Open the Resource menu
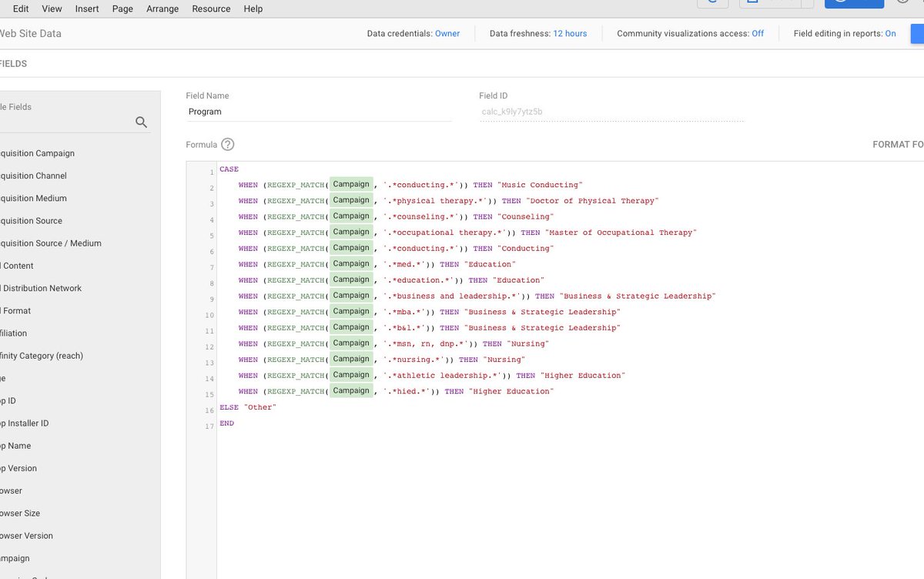Image resolution: width=924 pixels, height=579 pixels. coord(211,8)
